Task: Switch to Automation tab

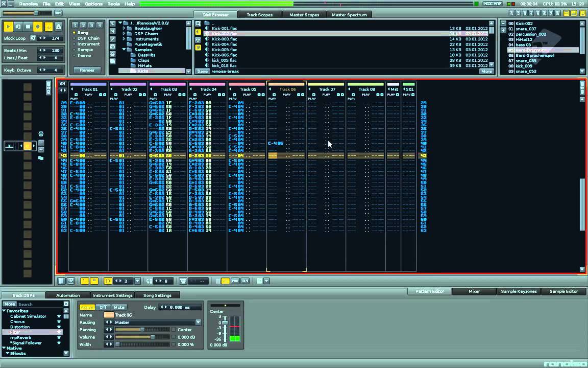Action: [x=68, y=295]
